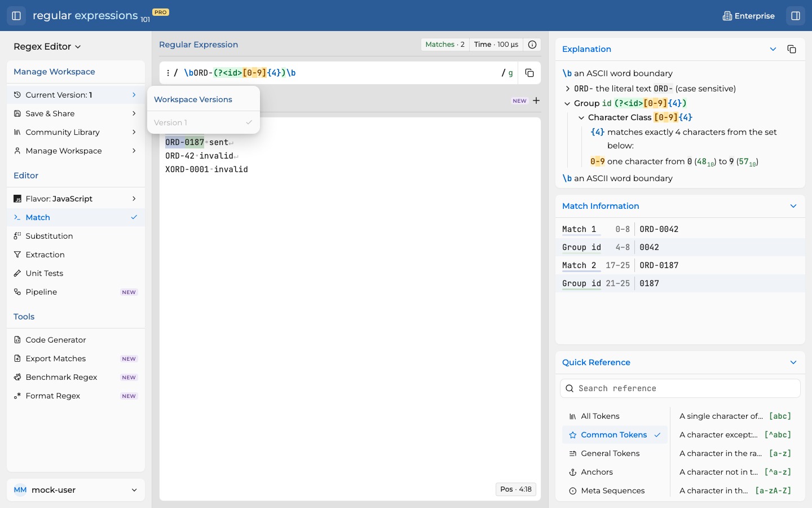
Task: Switch to Extraction function
Action: [76, 255]
